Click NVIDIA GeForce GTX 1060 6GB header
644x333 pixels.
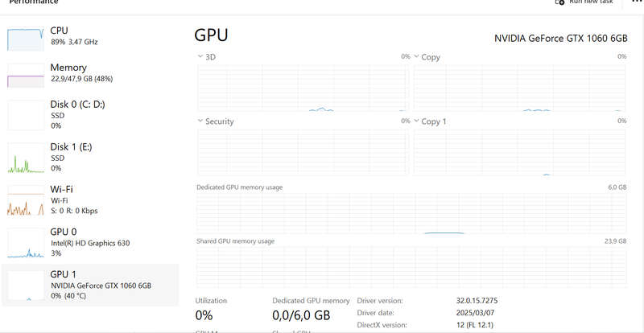560,38
